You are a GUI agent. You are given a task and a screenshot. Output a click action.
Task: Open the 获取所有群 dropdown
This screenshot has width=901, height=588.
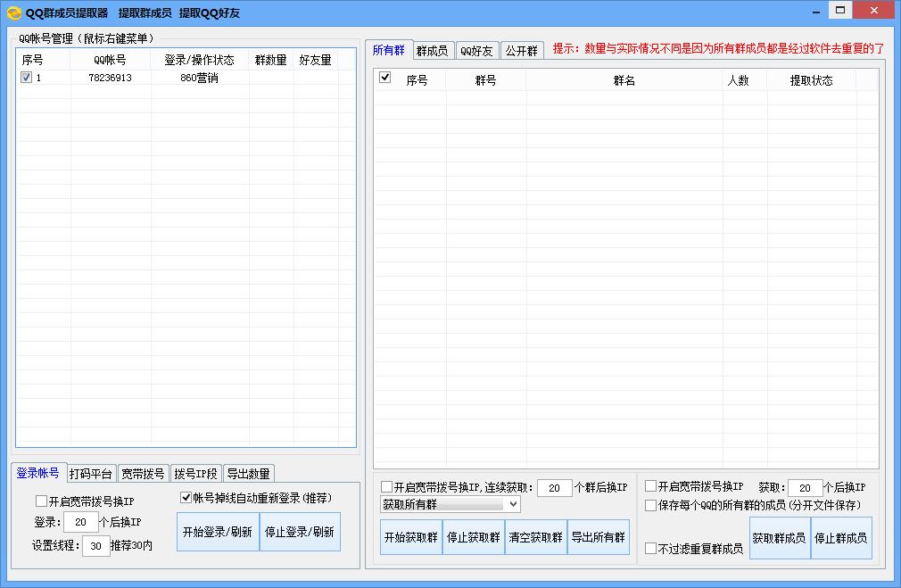coord(447,505)
